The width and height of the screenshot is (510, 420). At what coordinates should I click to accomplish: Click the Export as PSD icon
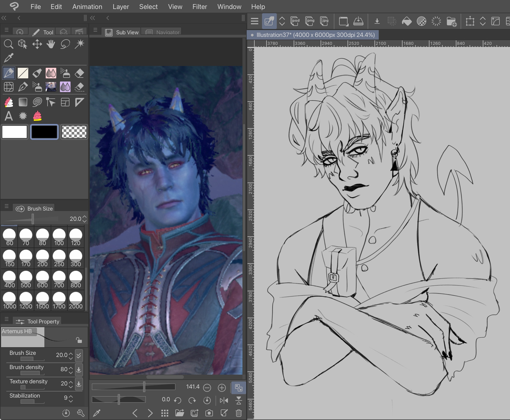tap(295, 21)
